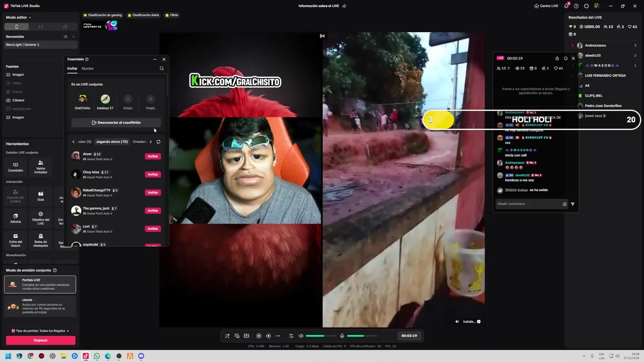644x362 pixels.
Task: Open the Clasificación diaria tab
Action: point(143,15)
